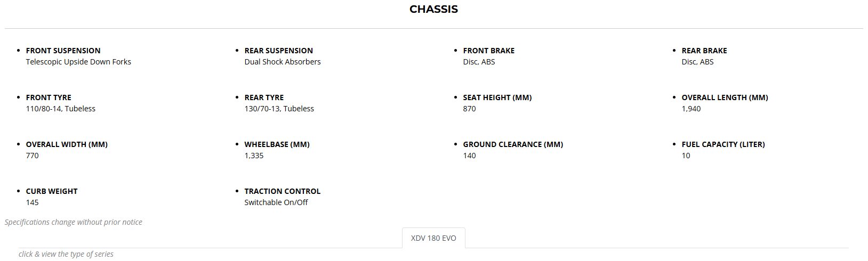This screenshot has width=868, height=261.
Task: Select the XDV 180 EVO tab
Action: [x=433, y=238]
